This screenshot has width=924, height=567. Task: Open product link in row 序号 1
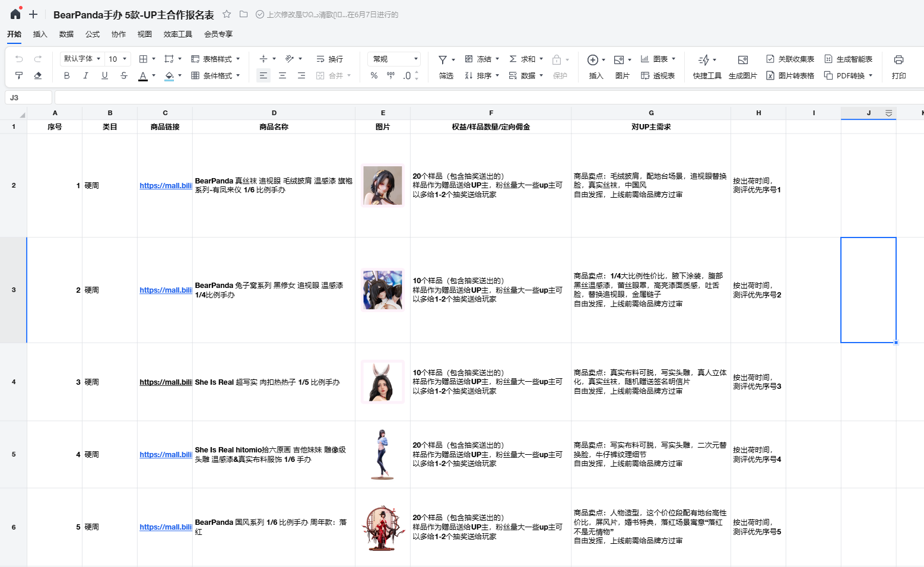166,185
